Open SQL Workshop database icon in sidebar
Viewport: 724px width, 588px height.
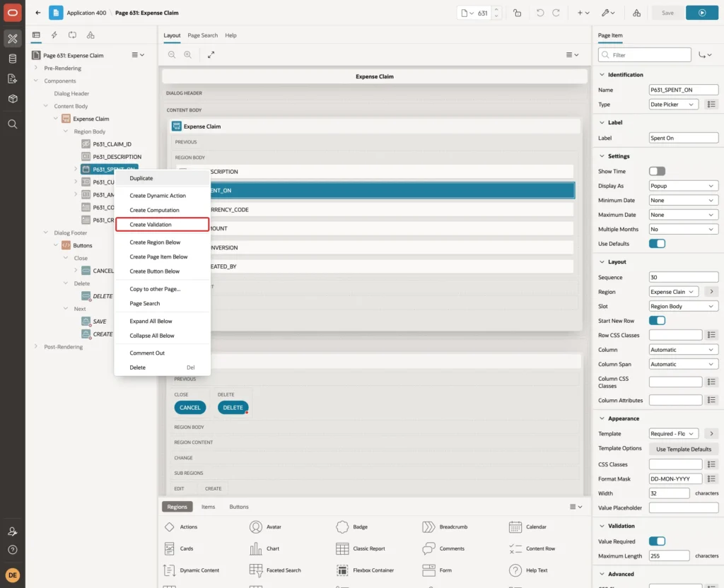[x=13, y=59]
